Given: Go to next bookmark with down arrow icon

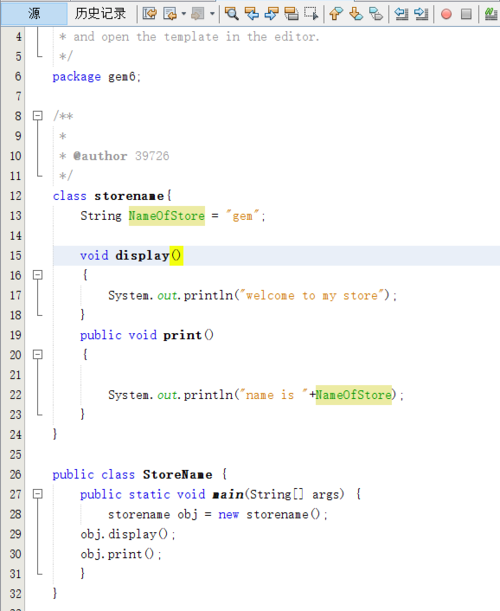Looking at the screenshot, I should [356, 14].
